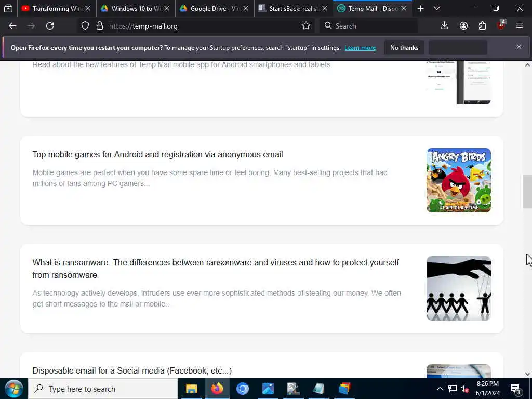
Task: Click the Type here to search box
Action: point(103,389)
